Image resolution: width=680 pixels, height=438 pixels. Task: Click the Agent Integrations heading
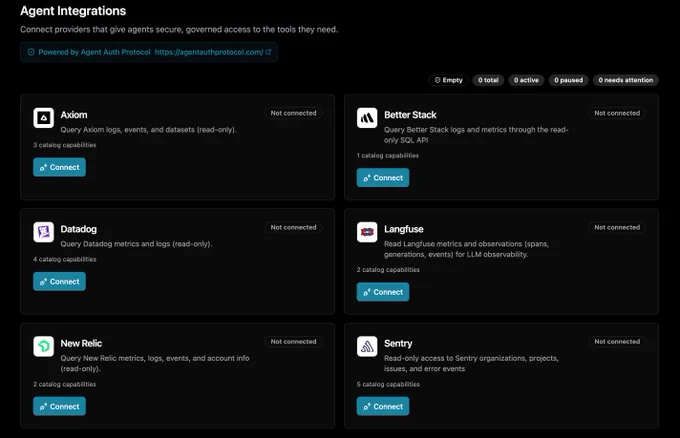click(x=73, y=11)
